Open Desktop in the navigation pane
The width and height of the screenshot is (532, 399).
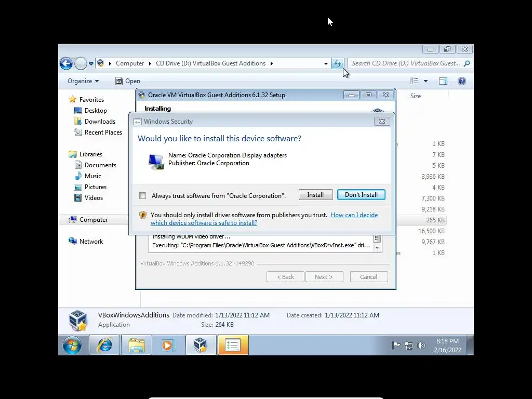coord(96,111)
